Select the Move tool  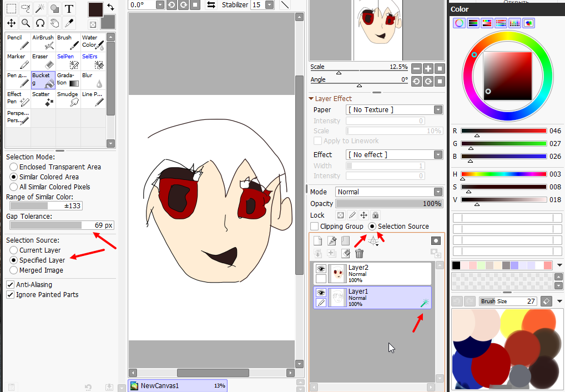(12, 23)
